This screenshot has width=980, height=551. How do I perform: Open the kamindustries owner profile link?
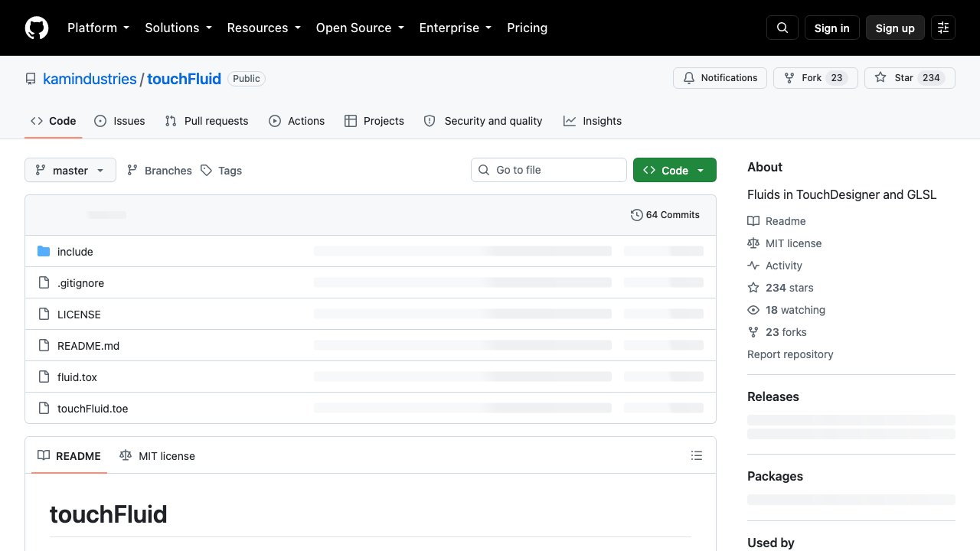90,79
